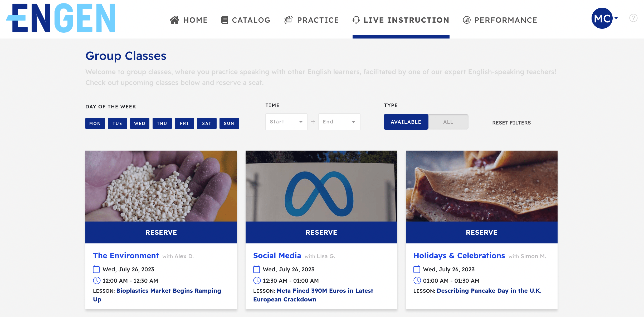Viewport: 644px width, 317px height.
Task: Open the Catalog tab
Action: coord(251,20)
